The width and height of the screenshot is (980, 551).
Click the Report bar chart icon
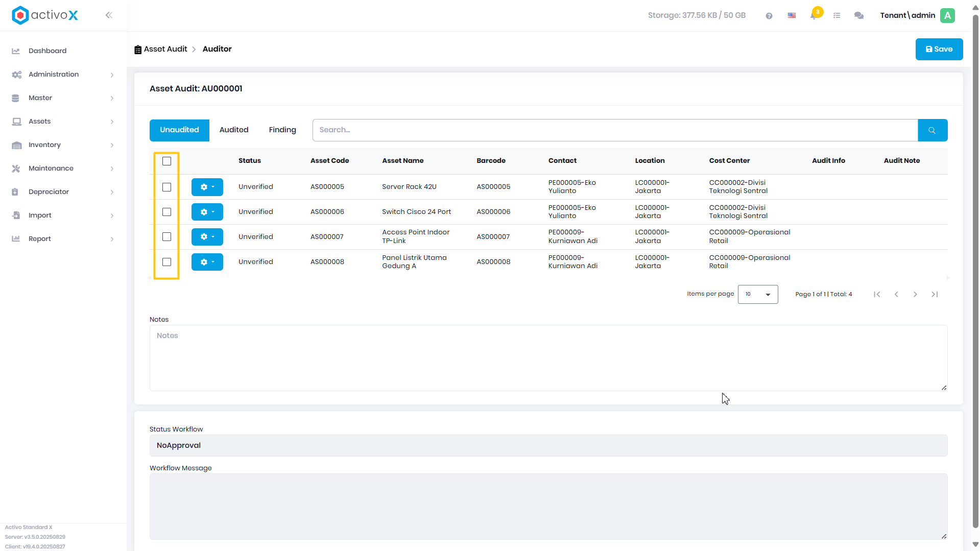point(16,239)
